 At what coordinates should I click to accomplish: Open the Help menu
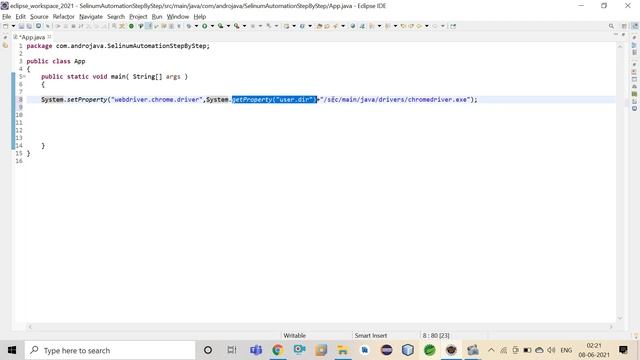click(200, 17)
